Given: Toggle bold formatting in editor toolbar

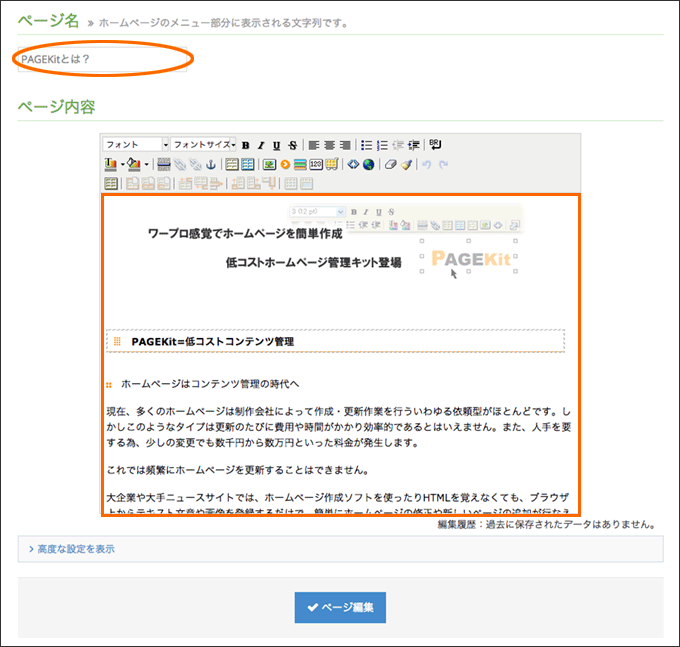Looking at the screenshot, I should click(x=245, y=145).
